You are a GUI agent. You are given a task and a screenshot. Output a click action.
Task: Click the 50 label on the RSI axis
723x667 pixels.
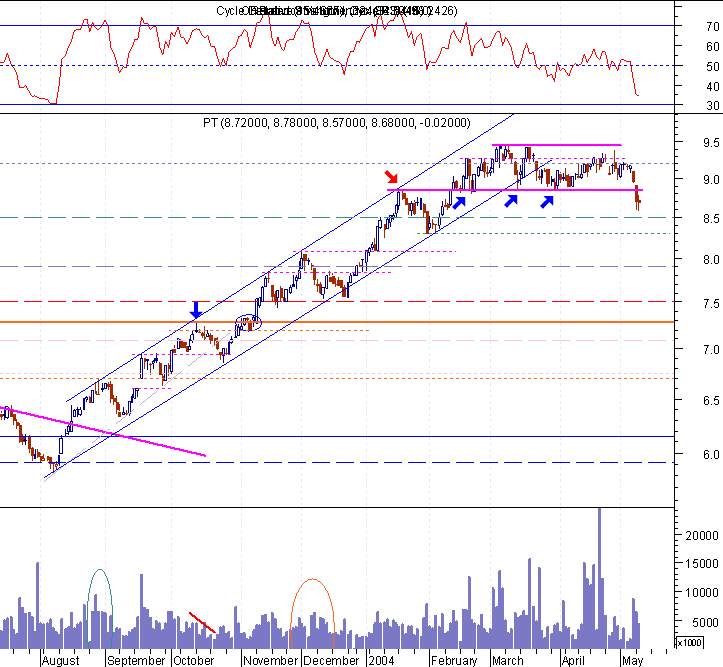(712, 66)
